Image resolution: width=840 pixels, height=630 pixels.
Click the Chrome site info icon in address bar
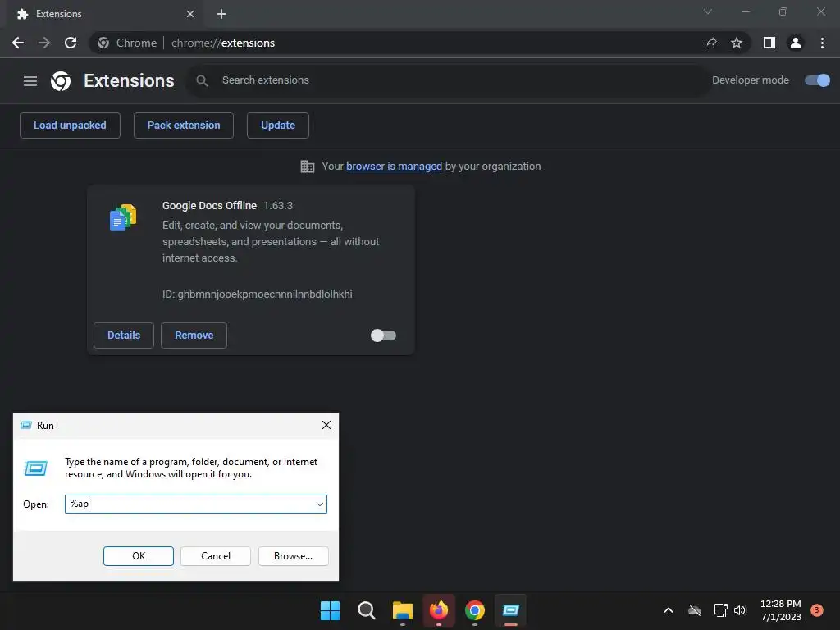(103, 43)
